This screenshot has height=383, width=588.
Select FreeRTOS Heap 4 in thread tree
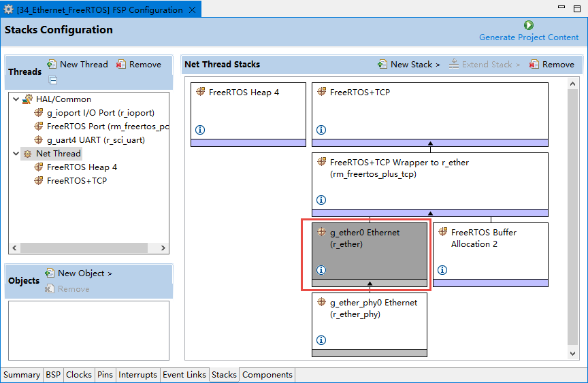pos(82,167)
